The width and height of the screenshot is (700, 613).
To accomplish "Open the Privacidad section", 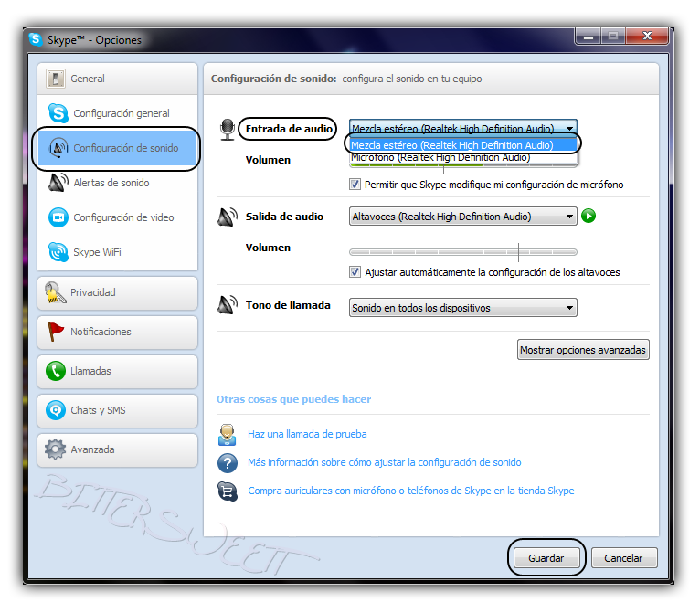I will click(117, 293).
